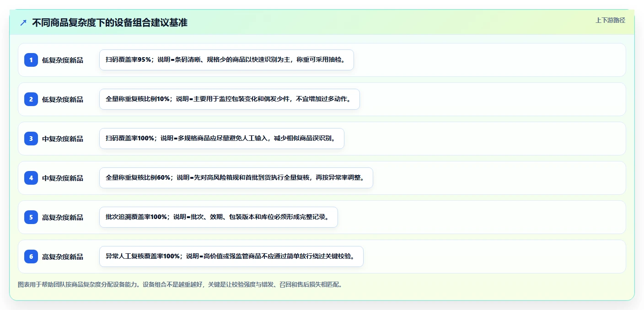This screenshot has height=310, width=644.
Task: Click the footer note starting with 图表用于帮助团队
Action: pyautogui.click(x=180, y=284)
